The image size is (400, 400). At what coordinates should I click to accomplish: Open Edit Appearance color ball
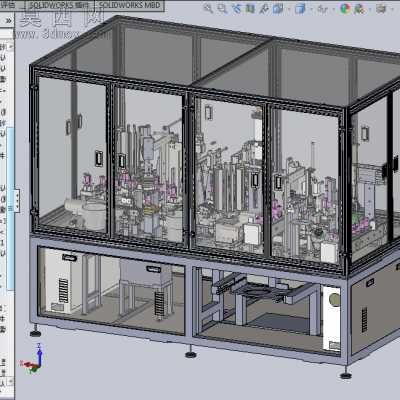[345, 8]
